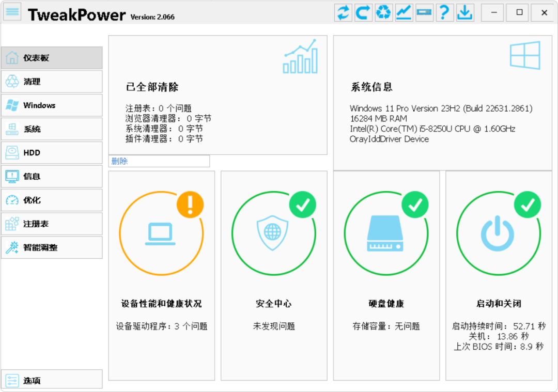This screenshot has height=392, width=558.
Task: Click the Intel Core i5-8250U CPU text
Action: click(x=432, y=129)
